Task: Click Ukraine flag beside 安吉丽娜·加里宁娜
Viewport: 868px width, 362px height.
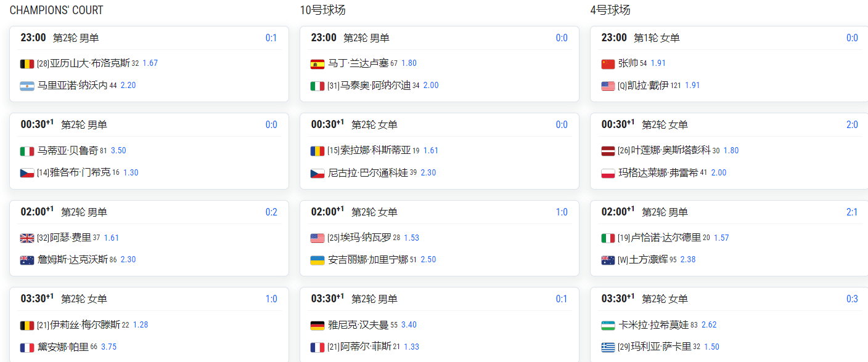Action: pyautogui.click(x=317, y=260)
